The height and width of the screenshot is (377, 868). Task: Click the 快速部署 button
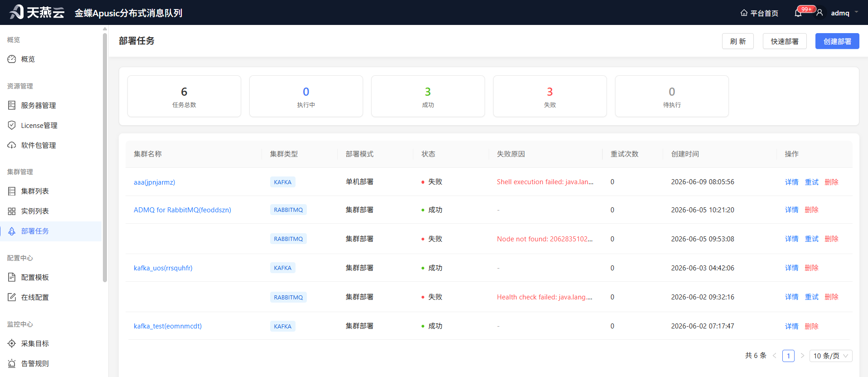tap(785, 41)
